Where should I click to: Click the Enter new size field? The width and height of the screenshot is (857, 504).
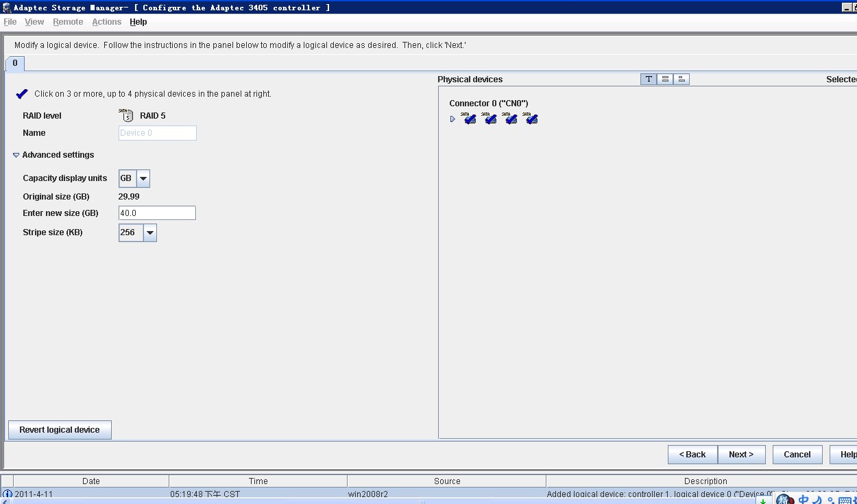[157, 213]
